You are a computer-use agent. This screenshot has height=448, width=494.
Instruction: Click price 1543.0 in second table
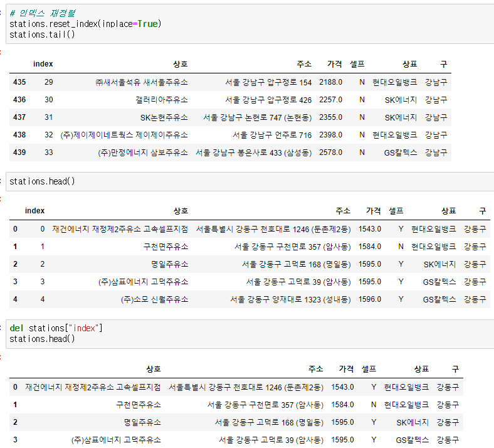coord(369,229)
